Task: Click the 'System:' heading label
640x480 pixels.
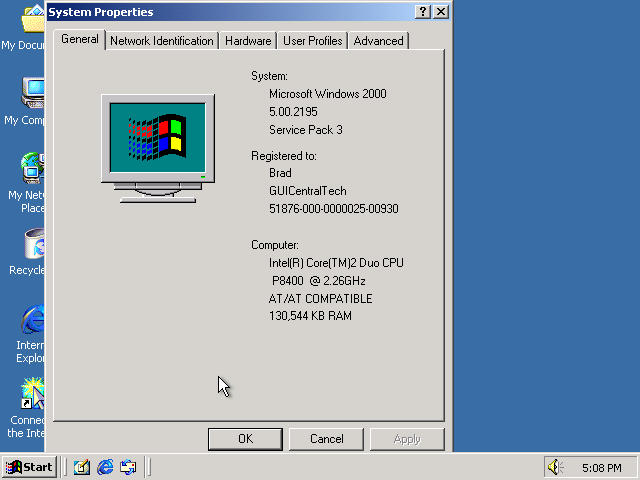Action: pos(269,76)
